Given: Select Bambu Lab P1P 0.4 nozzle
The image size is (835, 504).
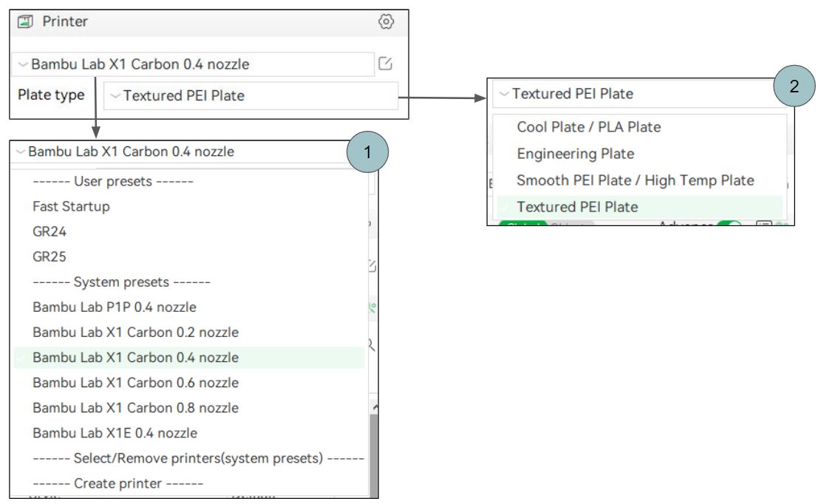Looking at the screenshot, I should (x=115, y=307).
